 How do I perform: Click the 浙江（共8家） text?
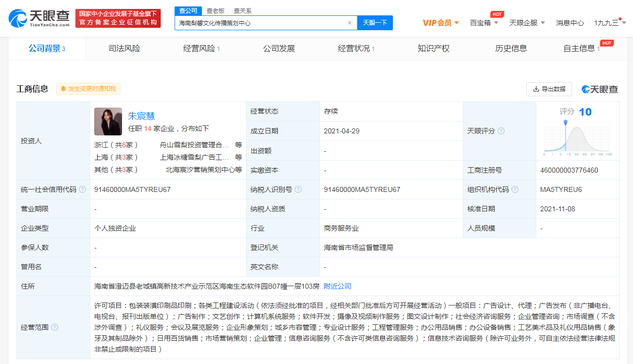click(x=116, y=145)
